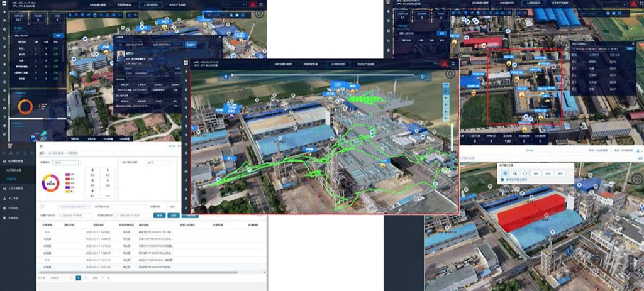This screenshot has width=644, height=291.
Task: Toggle the checkbox in the fence drawing tool panel
Action: click(502, 180)
